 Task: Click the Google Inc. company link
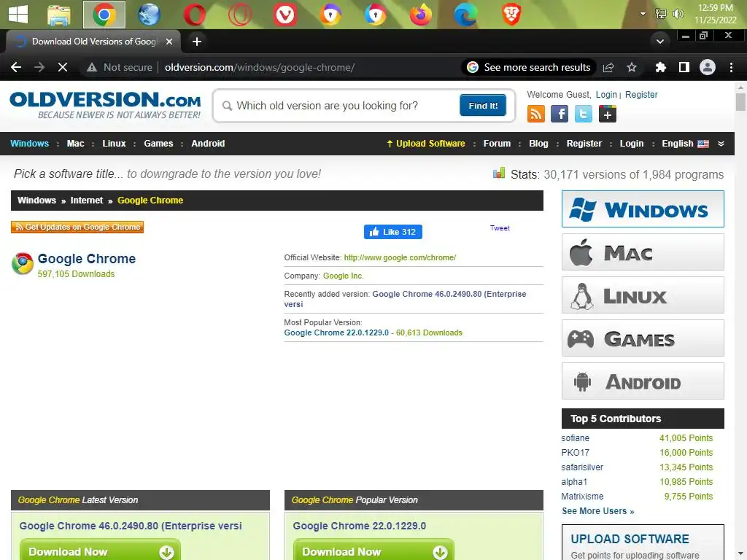coord(343,276)
